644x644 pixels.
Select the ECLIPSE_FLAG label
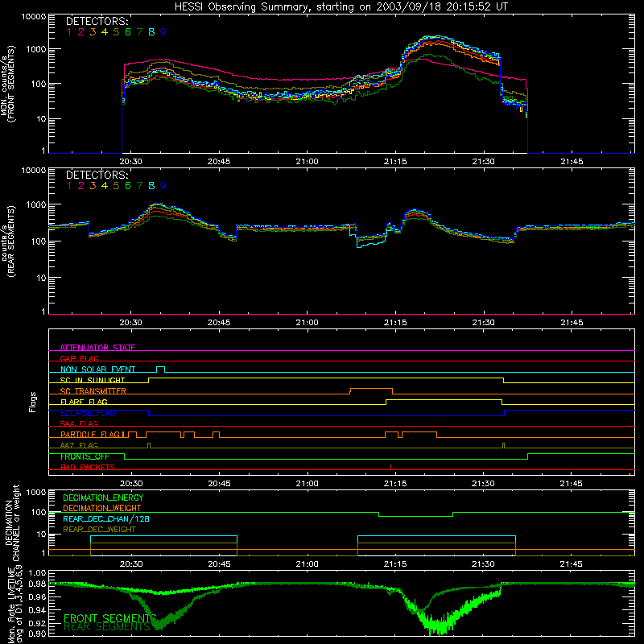point(88,413)
